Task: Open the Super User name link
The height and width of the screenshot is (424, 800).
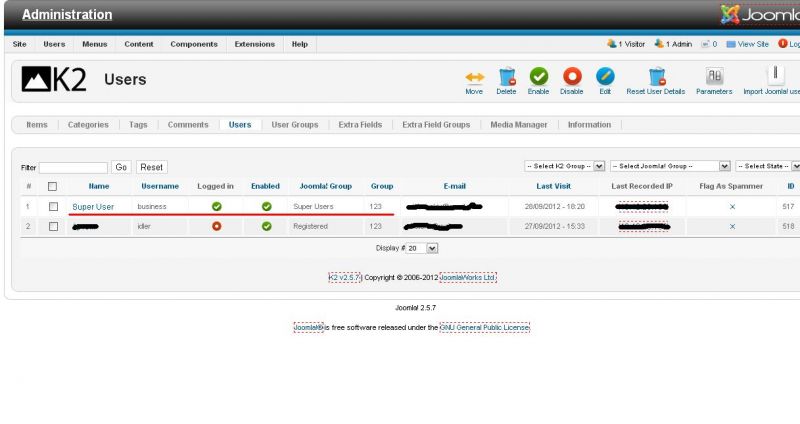Action: point(93,207)
